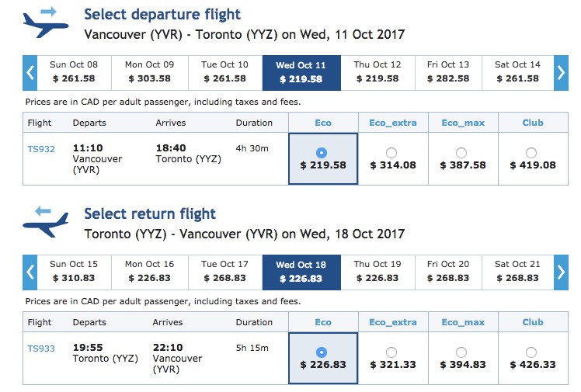Show later departure dates with right arrow

(x=561, y=73)
